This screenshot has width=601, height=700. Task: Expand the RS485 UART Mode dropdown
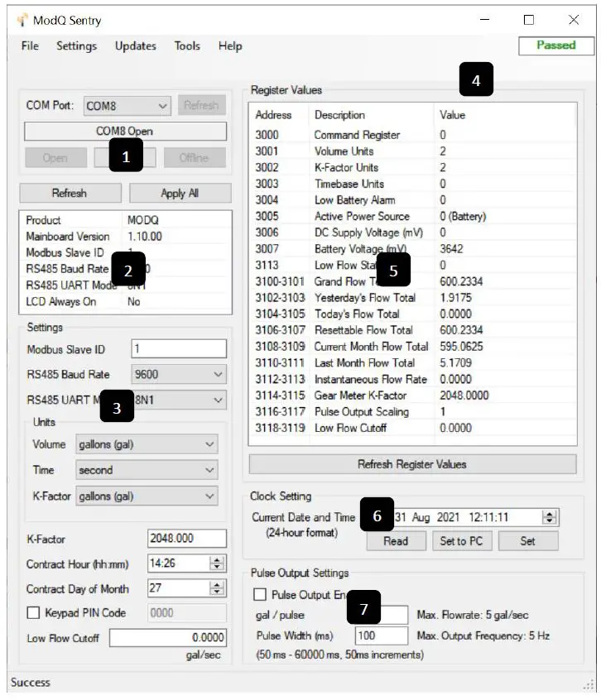pos(179,400)
